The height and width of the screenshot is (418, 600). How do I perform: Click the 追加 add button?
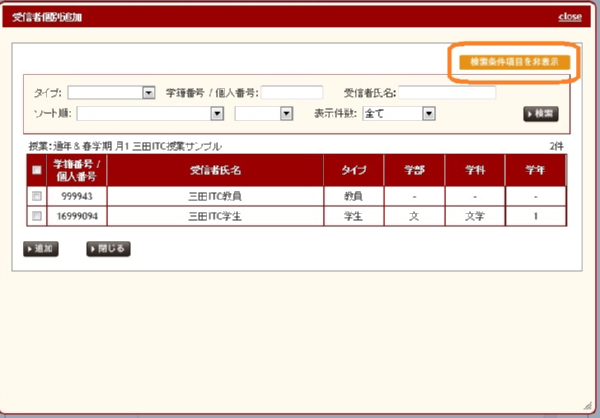point(41,247)
